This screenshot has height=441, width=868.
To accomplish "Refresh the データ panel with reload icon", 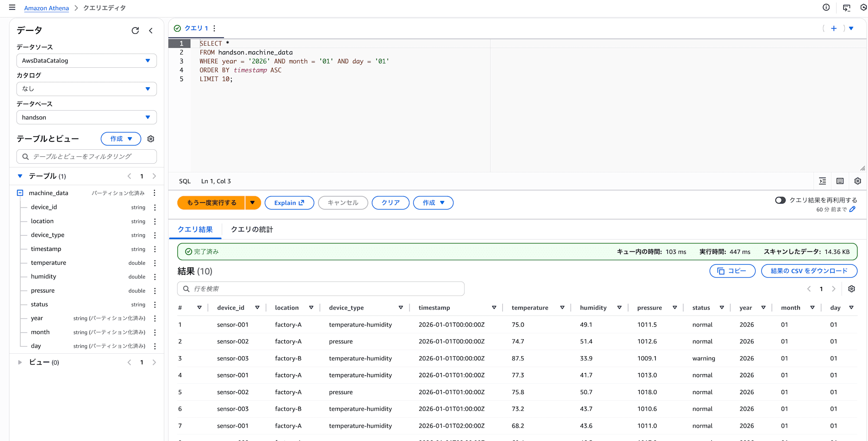I will [135, 30].
